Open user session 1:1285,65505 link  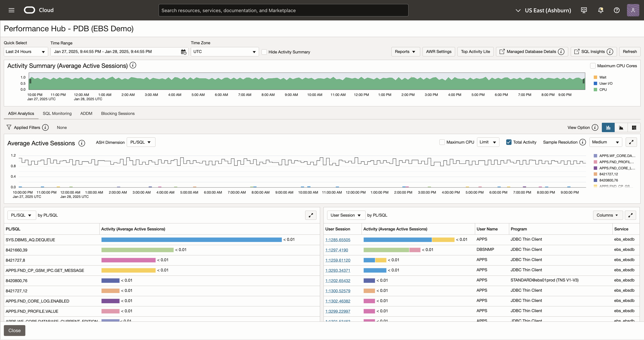pyautogui.click(x=338, y=240)
